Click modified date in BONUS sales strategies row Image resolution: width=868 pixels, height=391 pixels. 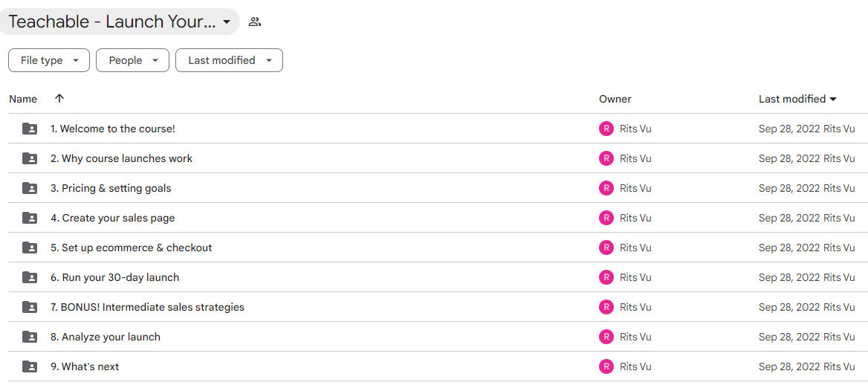pos(788,307)
